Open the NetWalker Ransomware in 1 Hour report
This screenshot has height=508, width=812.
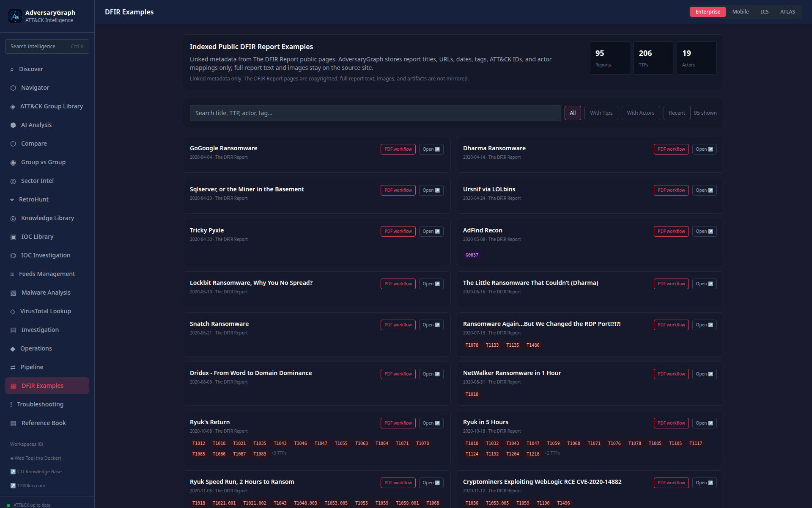tap(704, 374)
